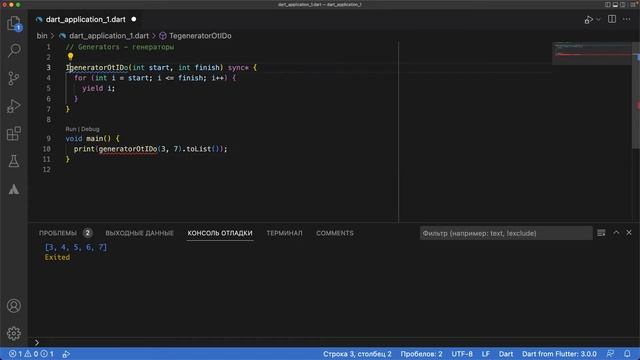640x360 pixels.
Task: Open the Explorer view in the activity bar
Action: pos(14,23)
